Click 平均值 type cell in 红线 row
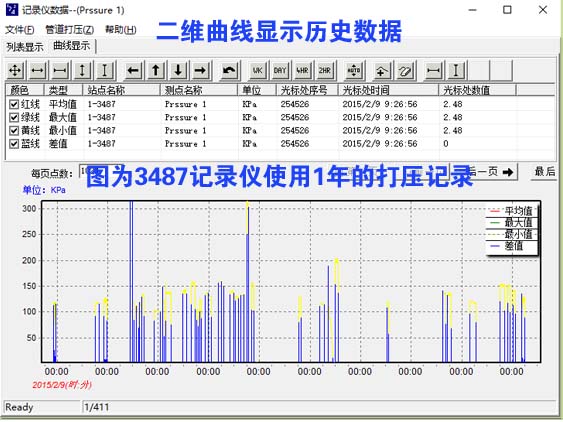 (63, 104)
